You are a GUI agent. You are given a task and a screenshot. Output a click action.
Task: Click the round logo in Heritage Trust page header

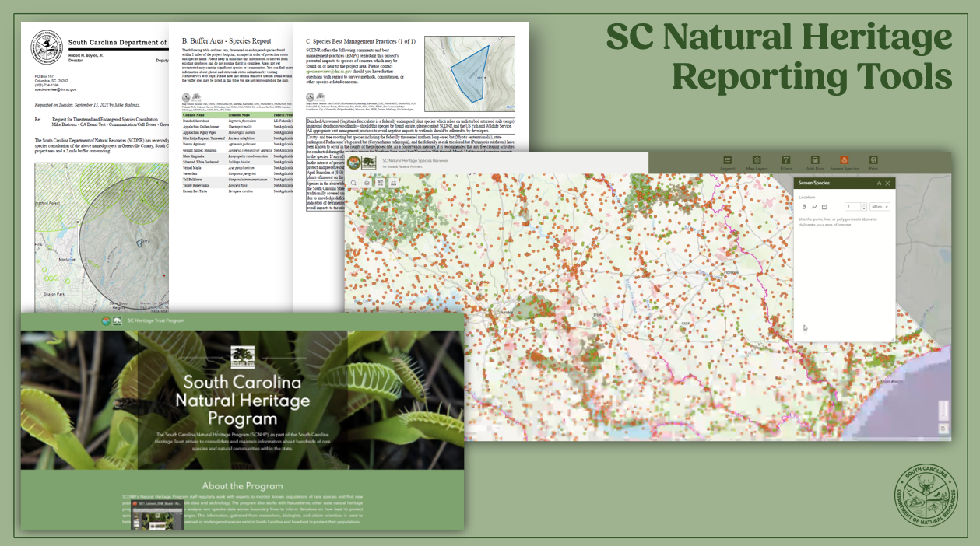point(106,321)
